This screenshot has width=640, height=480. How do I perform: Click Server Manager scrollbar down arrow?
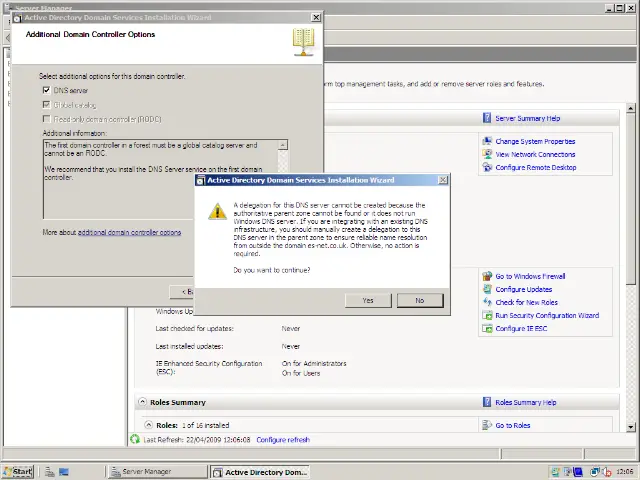coord(631,427)
